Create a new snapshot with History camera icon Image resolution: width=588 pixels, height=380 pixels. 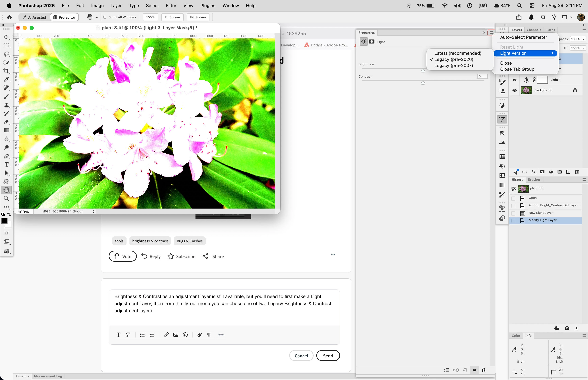(x=567, y=328)
